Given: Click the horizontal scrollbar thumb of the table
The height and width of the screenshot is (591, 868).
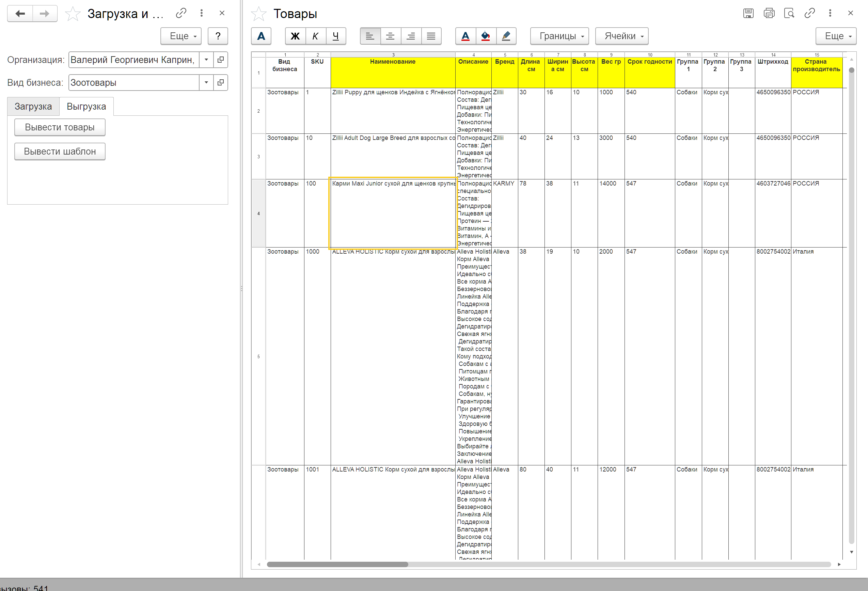Looking at the screenshot, I should click(337, 564).
